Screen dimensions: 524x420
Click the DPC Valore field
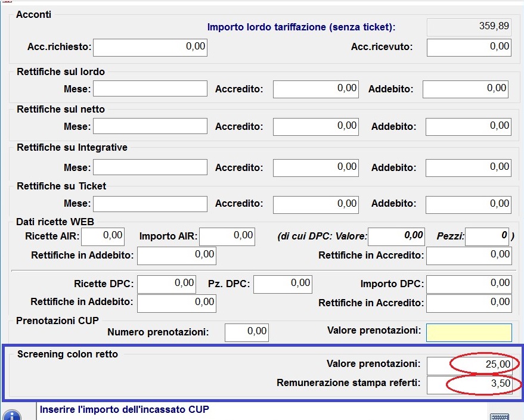click(396, 237)
